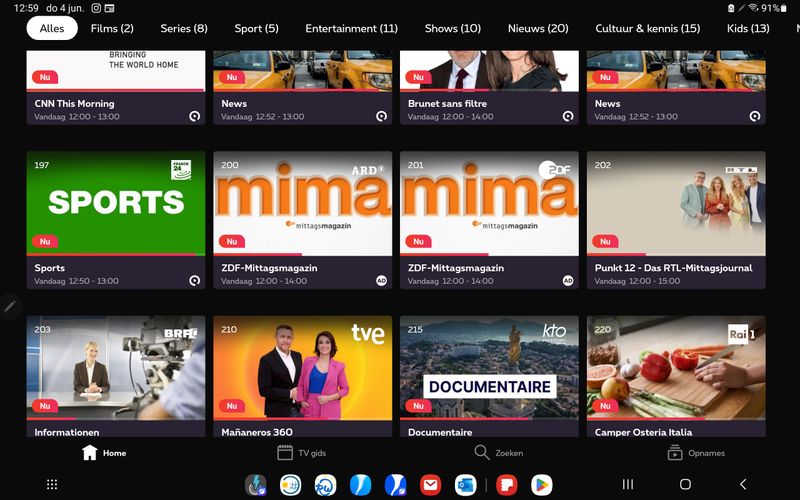Open channel 220 Rai 1 thumbnail
This screenshot has width=800, height=500.
pyautogui.click(x=676, y=367)
